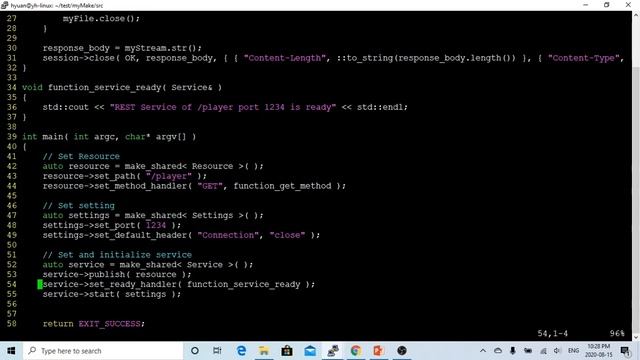Click 'std::cout' on line 36
Viewport: 640px width, 360px height.
[x=65, y=107]
